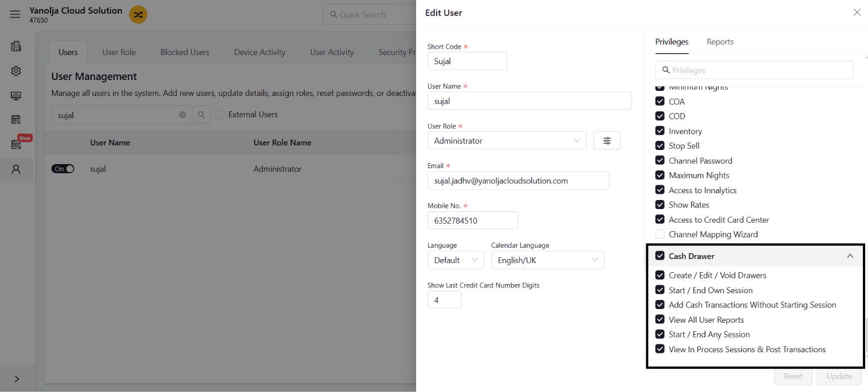The width and height of the screenshot is (868, 392).
Task: Open the settings gear icon in sidebar
Action: (x=16, y=71)
